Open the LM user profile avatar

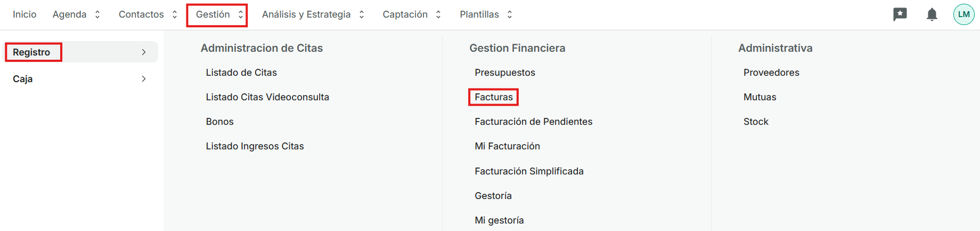pyautogui.click(x=963, y=14)
